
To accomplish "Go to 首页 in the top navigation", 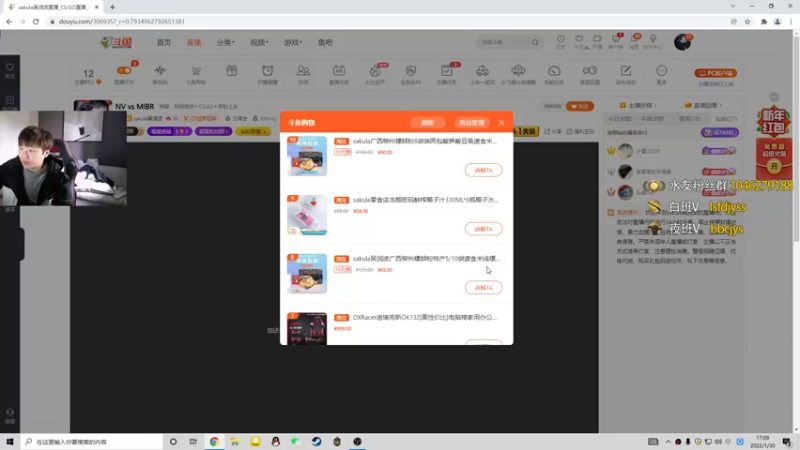I will coord(164,42).
